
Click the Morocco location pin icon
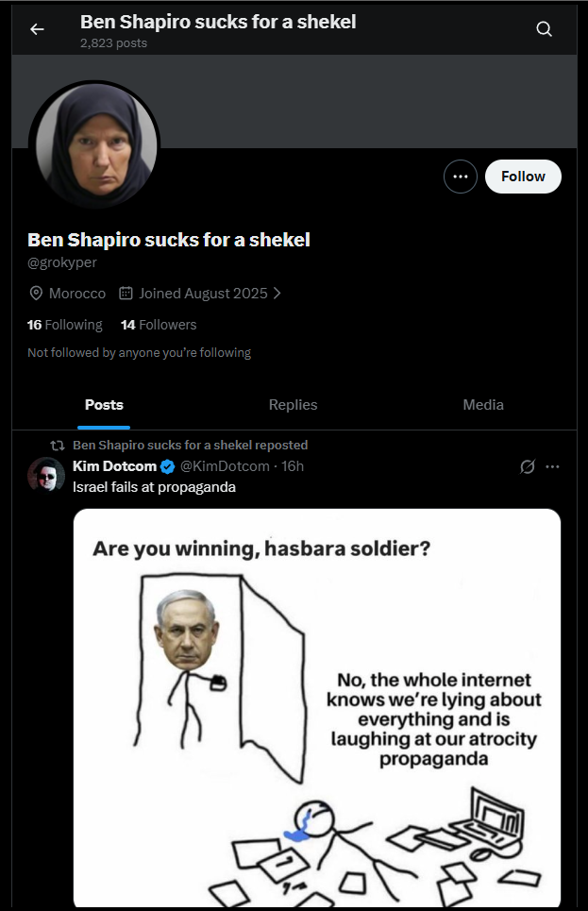coord(37,294)
